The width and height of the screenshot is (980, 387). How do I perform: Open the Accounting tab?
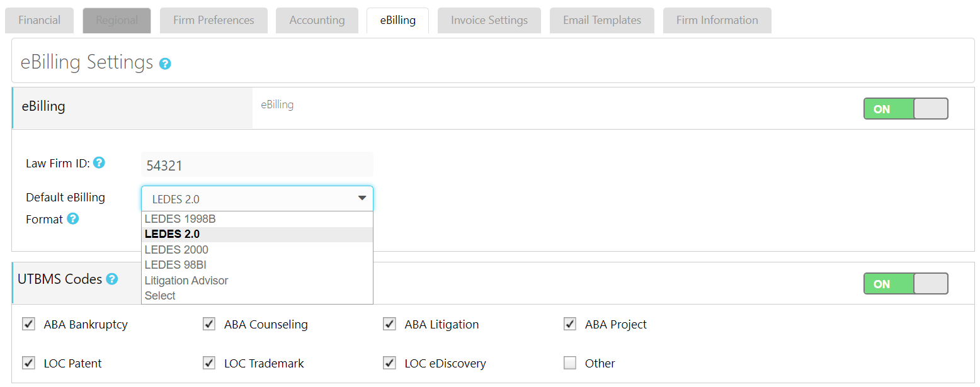(x=317, y=20)
